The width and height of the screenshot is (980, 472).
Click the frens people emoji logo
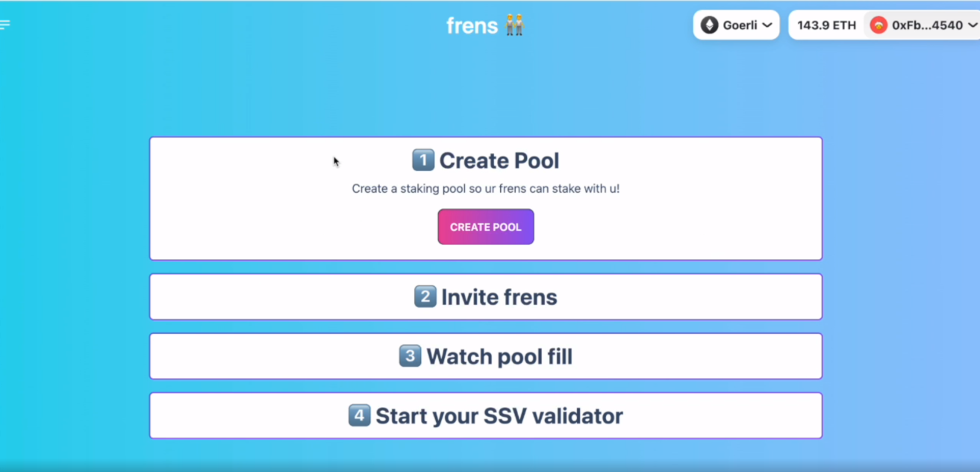tap(514, 25)
